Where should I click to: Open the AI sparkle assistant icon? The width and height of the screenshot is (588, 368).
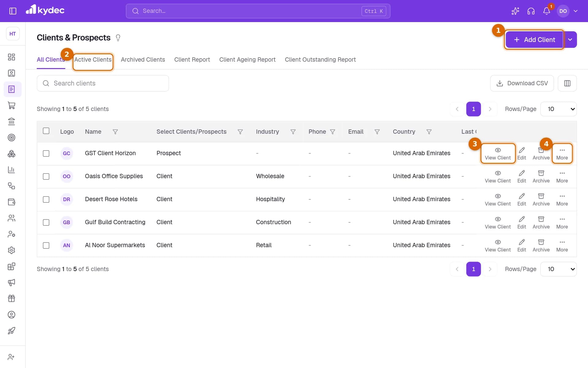point(515,11)
